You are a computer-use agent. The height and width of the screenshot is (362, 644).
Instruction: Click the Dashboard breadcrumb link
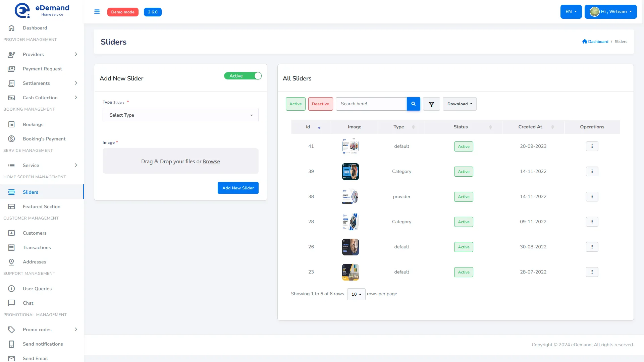tap(598, 42)
